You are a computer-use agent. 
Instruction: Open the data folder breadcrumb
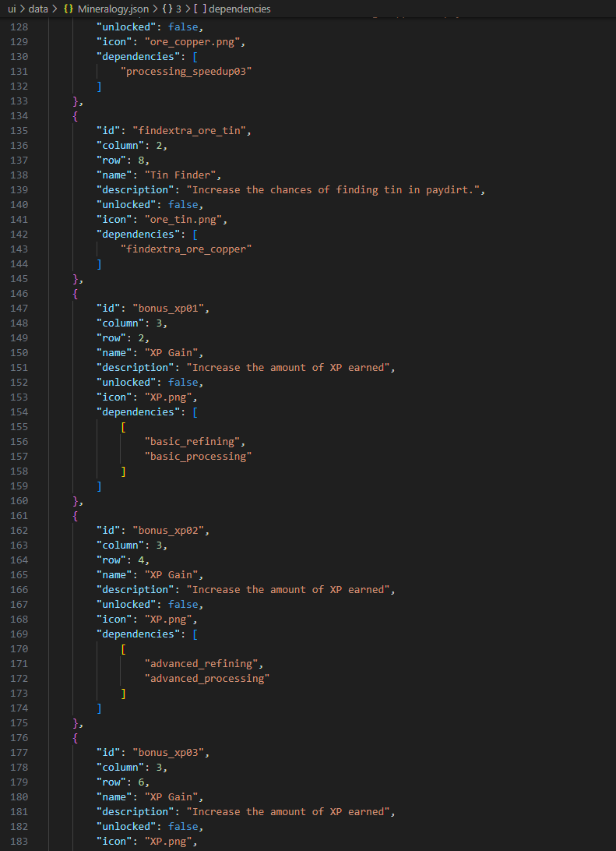click(x=38, y=9)
